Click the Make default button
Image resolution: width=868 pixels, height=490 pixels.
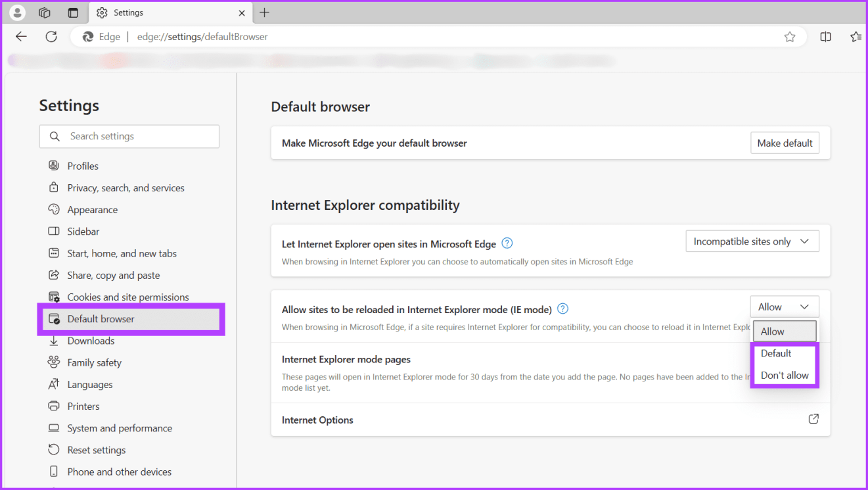[785, 143]
